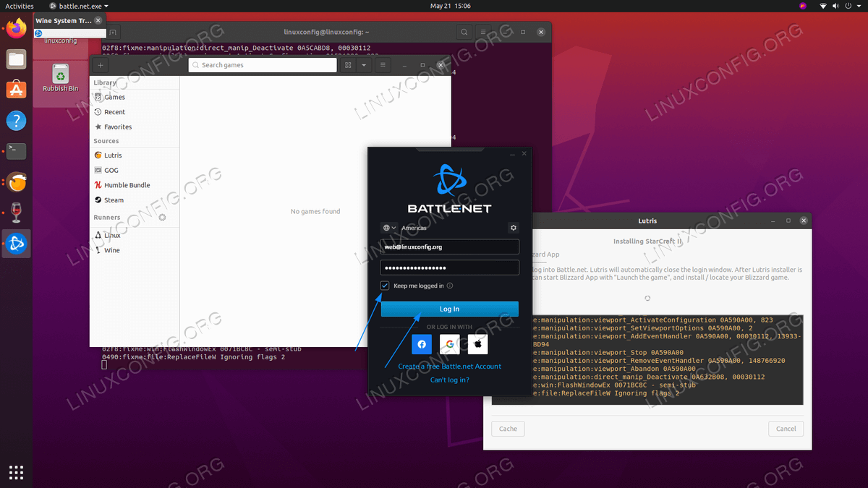Cancel the StarCraft II installation

(786, 429)
